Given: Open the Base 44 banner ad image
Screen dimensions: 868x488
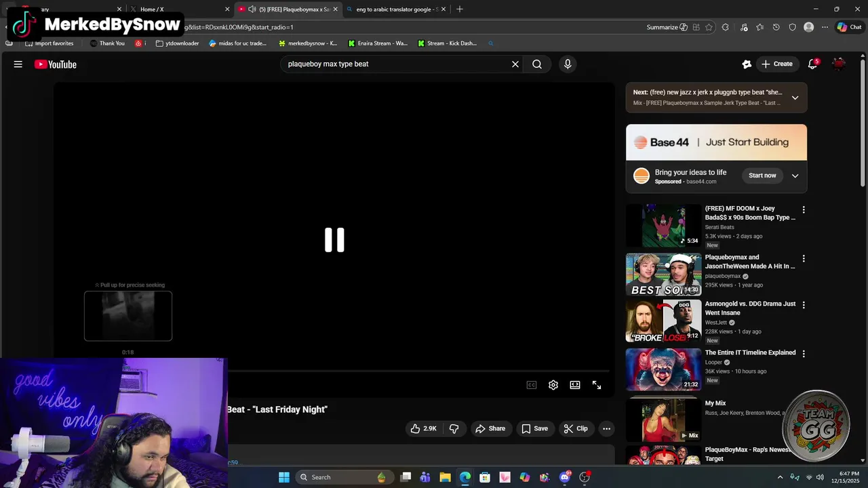Looking at the screenshot, I should (716, 142).
